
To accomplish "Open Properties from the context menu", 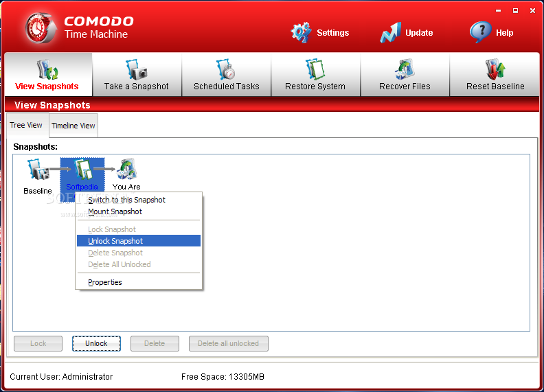I will point(139,282).
